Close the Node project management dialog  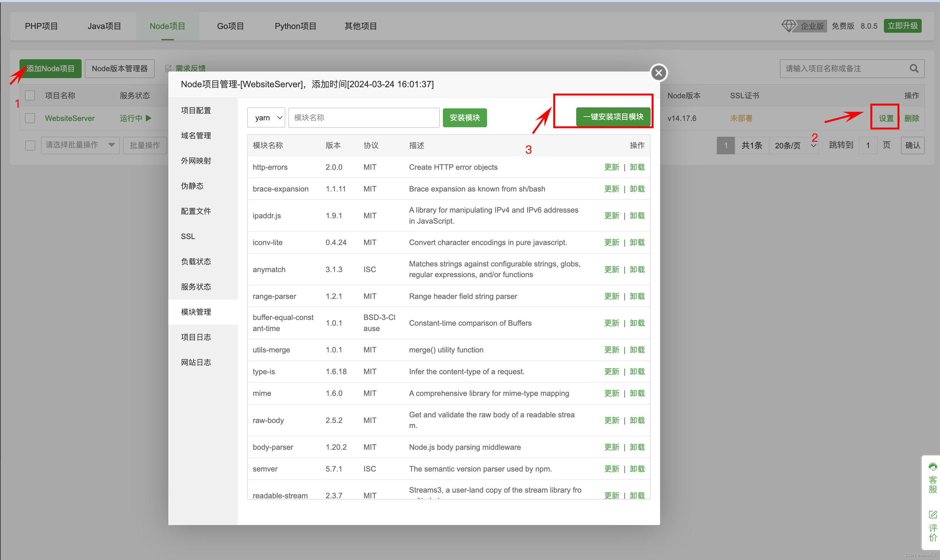point(659,73)
